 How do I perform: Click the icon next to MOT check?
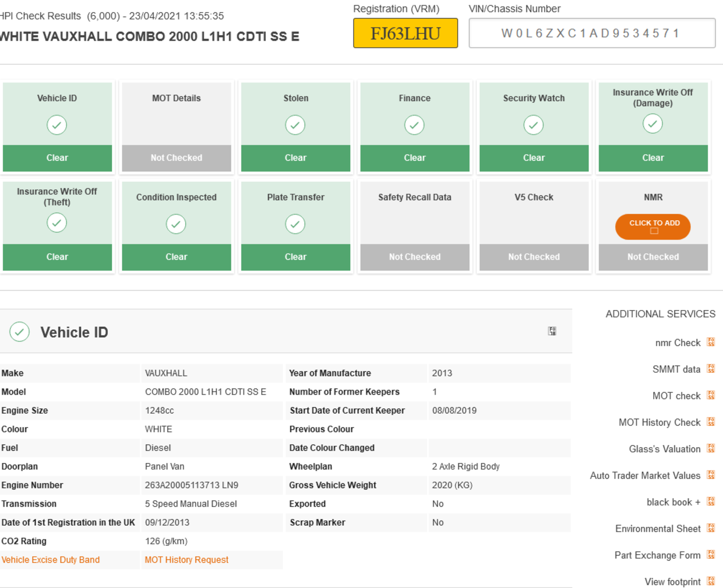point(711,395)
